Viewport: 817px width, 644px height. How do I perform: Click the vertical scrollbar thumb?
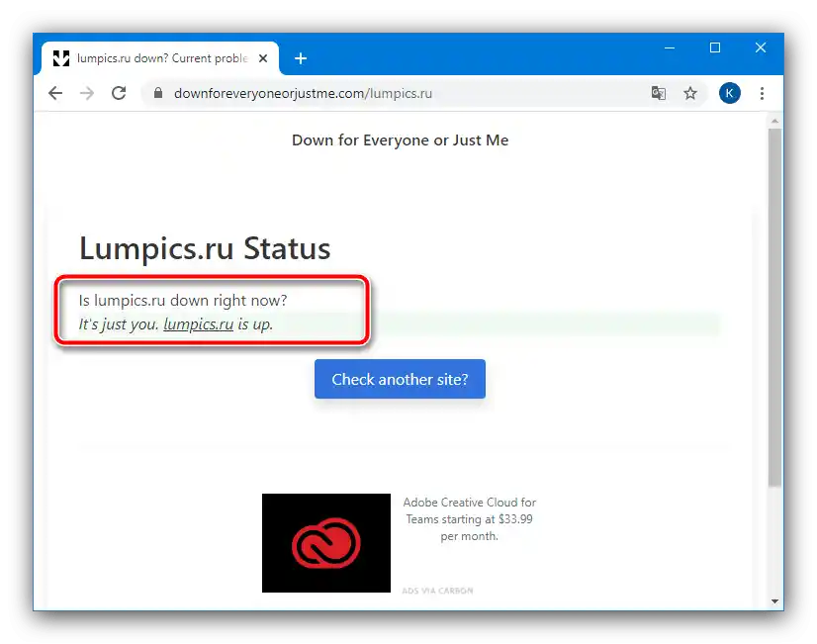774,308
